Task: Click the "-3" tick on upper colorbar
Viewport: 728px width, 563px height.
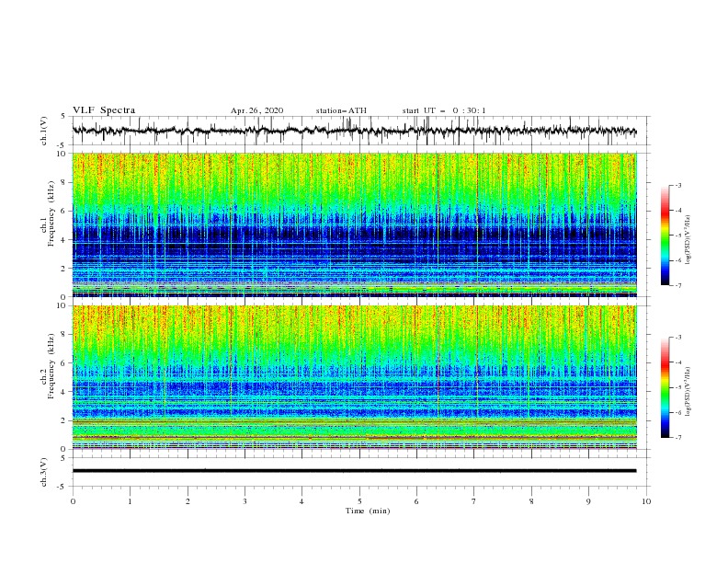Action: pyautogui.click(x=678, y=185)
